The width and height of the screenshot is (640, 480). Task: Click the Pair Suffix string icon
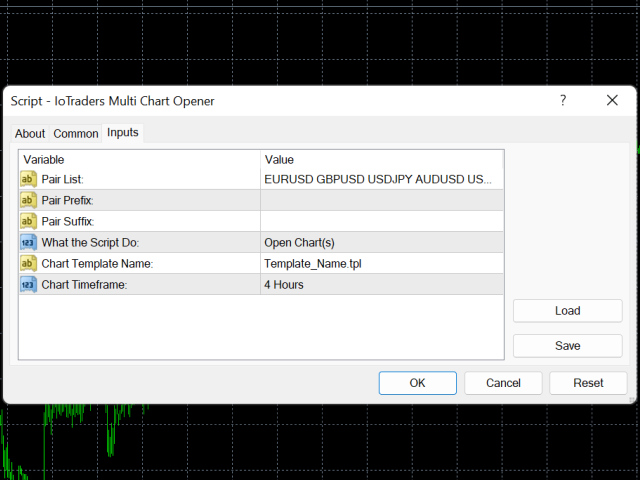pyautogui.click(x=28, y=221)
